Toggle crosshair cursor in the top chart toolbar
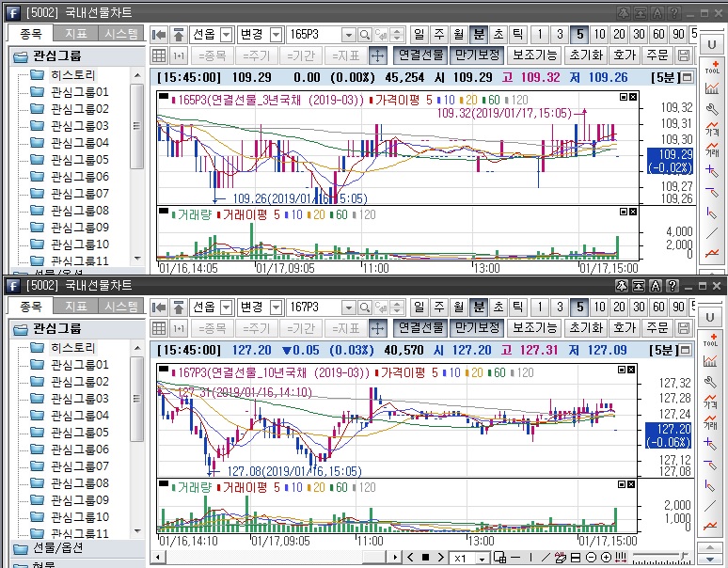The image size is (728, 568). pyautogui.click(x=377, y=55)
